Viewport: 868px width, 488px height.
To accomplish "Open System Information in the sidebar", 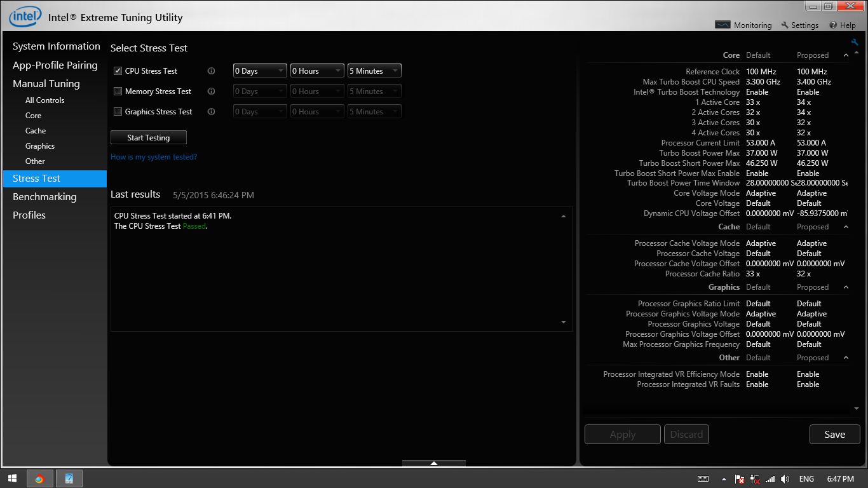I will [57, 46].
